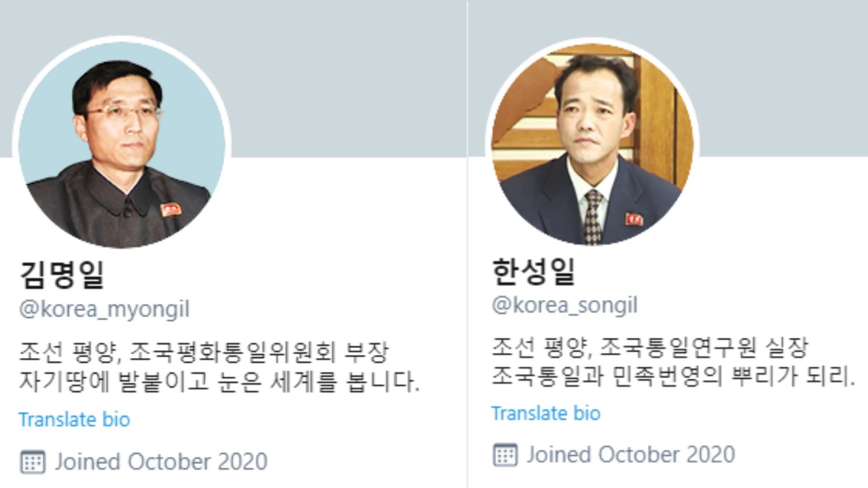Select the @korea_songil handle
868x488 pixels.
tap(565, 305)
